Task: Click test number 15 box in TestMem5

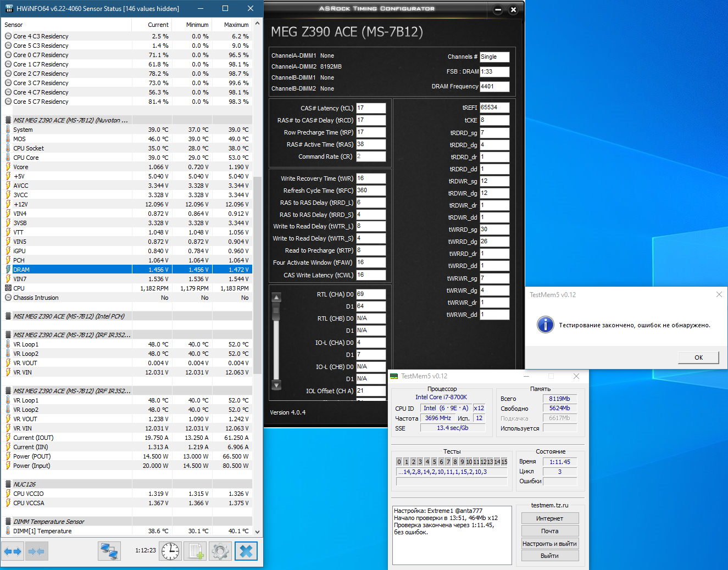Action: [x=504, y=462]
